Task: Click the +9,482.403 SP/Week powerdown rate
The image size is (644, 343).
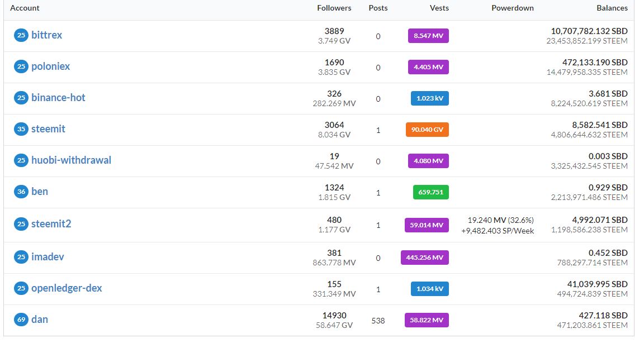Action: pos(498,231)
